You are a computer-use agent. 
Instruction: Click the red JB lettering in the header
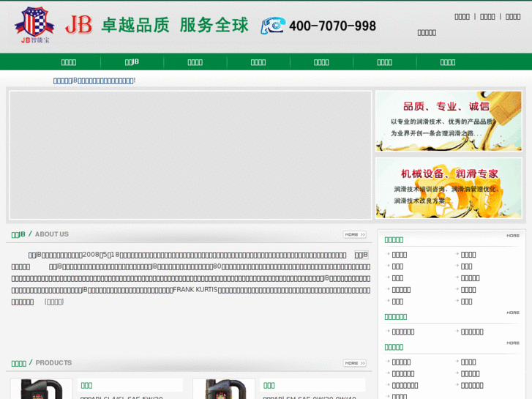(79, 25)
